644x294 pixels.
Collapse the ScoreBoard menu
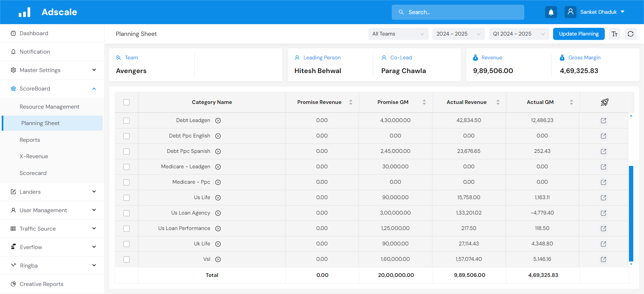click(52, 89)
